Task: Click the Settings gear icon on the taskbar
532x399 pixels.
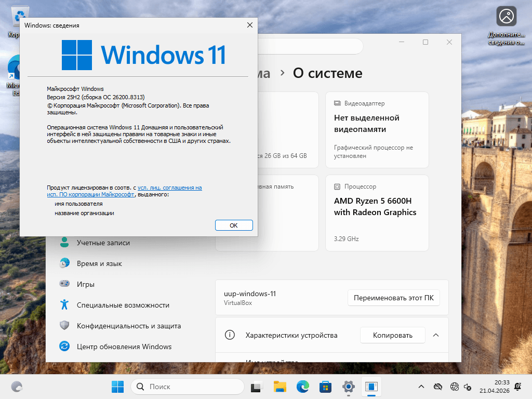Action: pyautogui.click(x=348, y=387)
